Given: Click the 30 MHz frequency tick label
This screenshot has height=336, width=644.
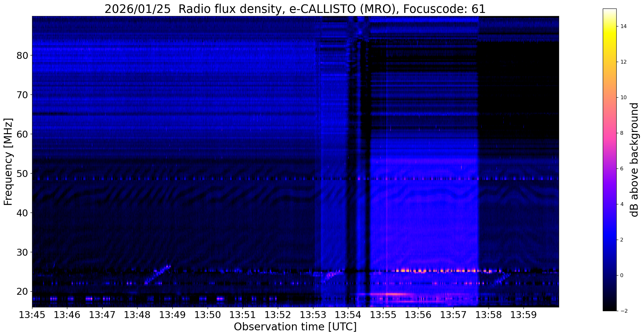Looking at the screenshot, I should 22,252.
